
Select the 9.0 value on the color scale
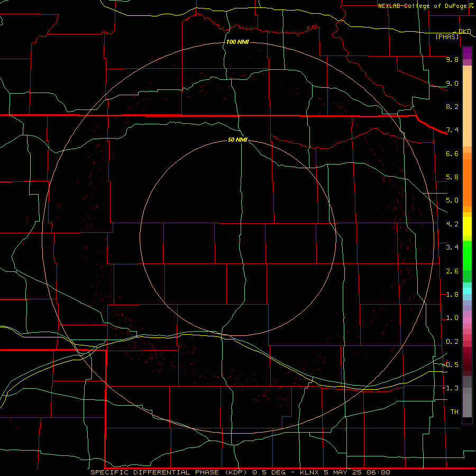pyautogui.click(x=452, y=83)
